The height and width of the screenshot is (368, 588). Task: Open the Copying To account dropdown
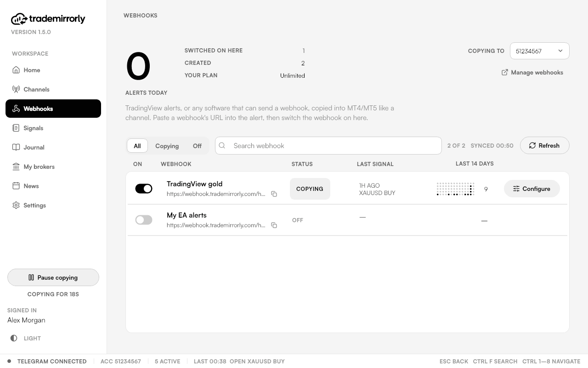(540, 51)
